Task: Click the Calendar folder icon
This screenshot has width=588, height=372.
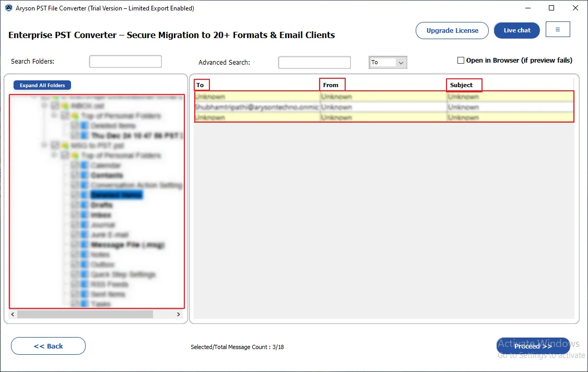Action: (84, 165)
